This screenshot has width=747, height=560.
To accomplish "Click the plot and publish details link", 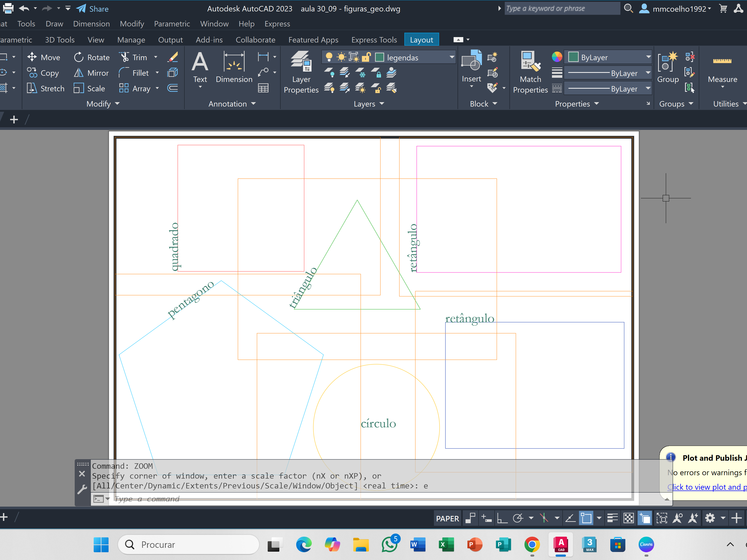I will tap(707, 487).
